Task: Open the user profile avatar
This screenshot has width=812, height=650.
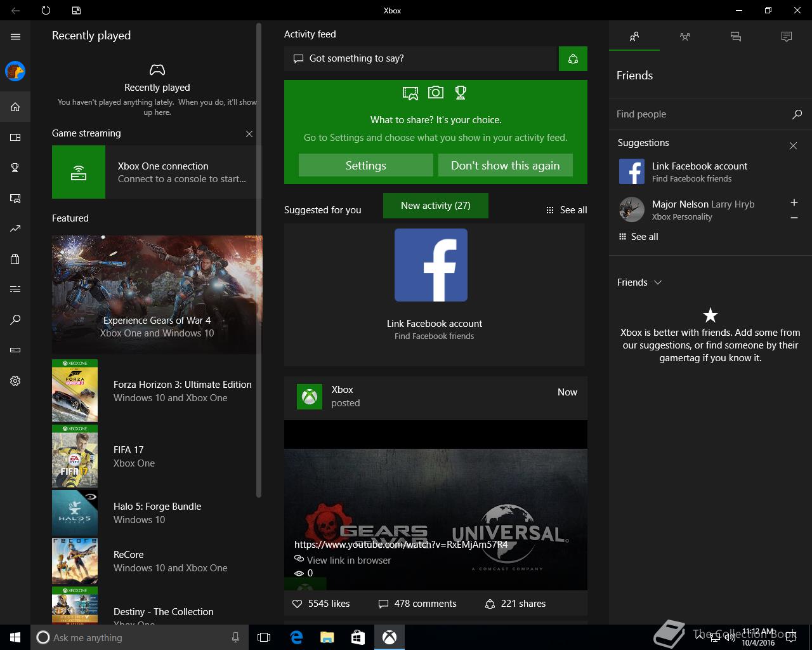Action: click(x=15, y=71)
